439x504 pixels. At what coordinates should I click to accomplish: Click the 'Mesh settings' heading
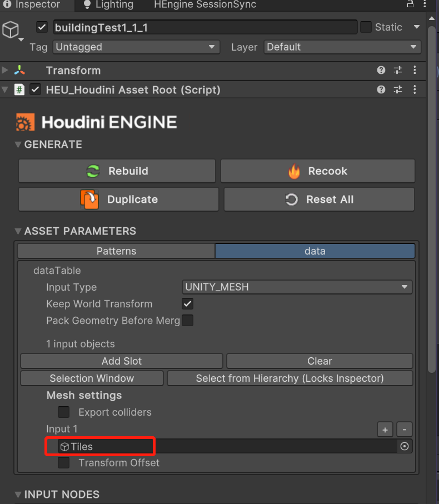[84, 395]
